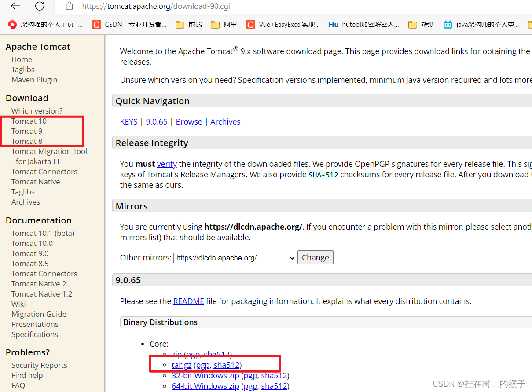
Task: Open the 前端 bookmarks folder
Action: 189,25
